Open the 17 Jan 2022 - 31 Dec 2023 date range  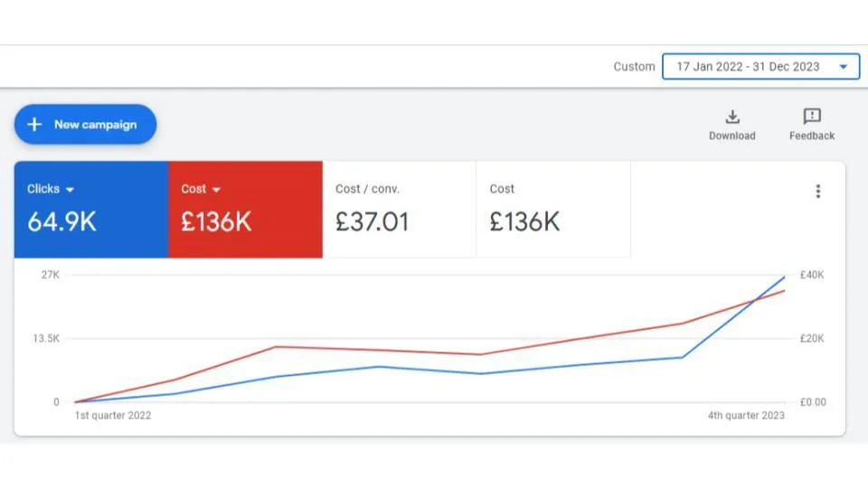point(748,67)
